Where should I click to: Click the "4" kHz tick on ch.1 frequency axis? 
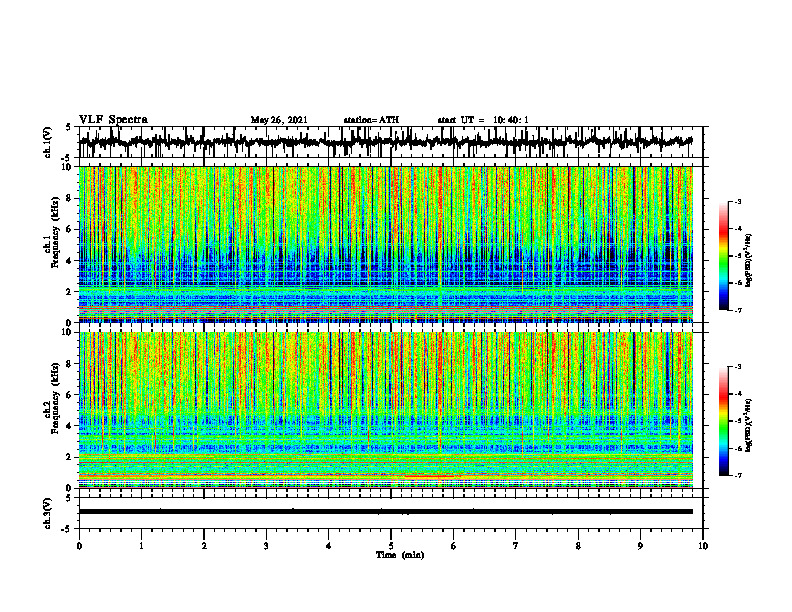69,261
